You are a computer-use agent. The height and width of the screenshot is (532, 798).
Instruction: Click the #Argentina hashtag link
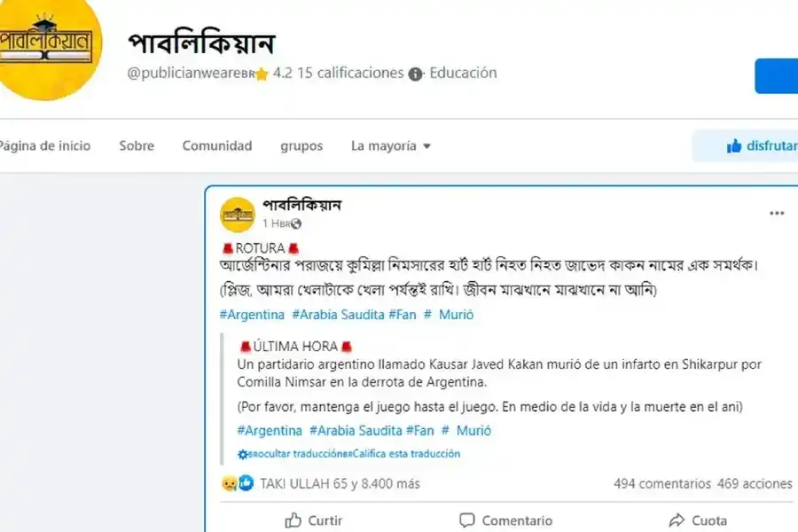pyautogui.click(x=253, y=315)
